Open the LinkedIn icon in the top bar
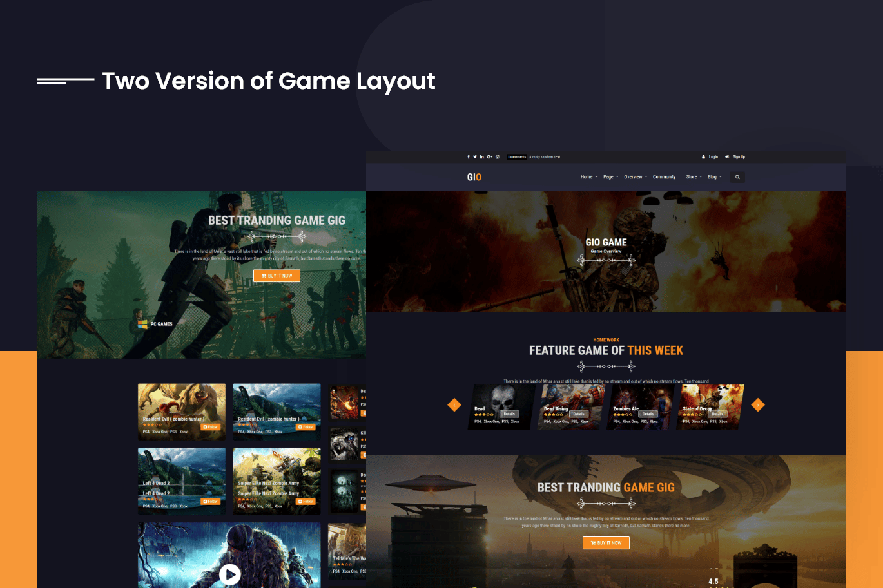This screenshot has width=883, height=588. pos(482,156)
